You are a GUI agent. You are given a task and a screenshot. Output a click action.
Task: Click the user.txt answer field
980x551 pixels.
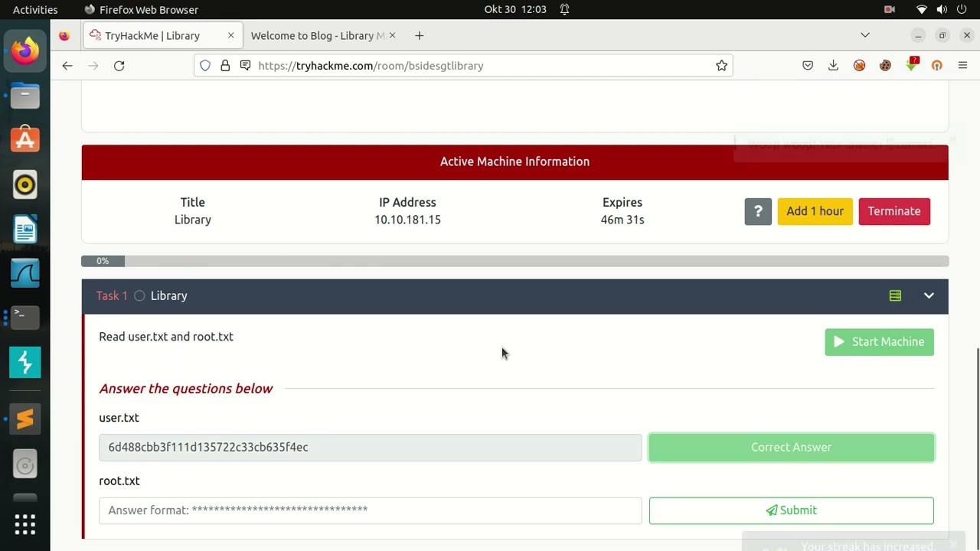point(370,448)
